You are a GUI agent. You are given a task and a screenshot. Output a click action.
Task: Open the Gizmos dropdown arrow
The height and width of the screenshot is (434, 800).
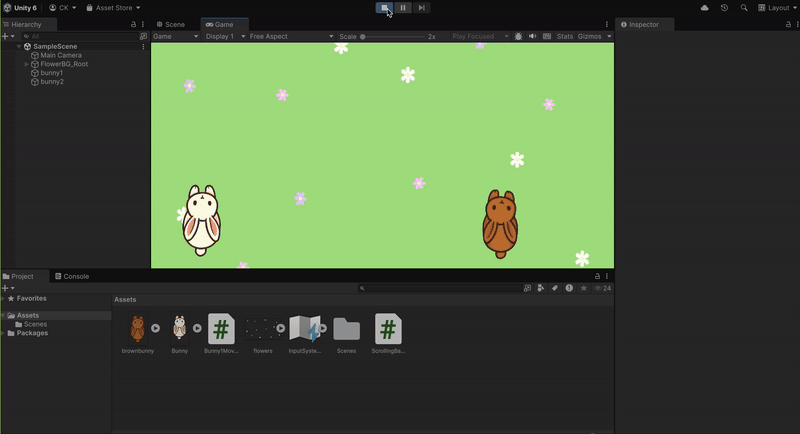tap(609, 36)
